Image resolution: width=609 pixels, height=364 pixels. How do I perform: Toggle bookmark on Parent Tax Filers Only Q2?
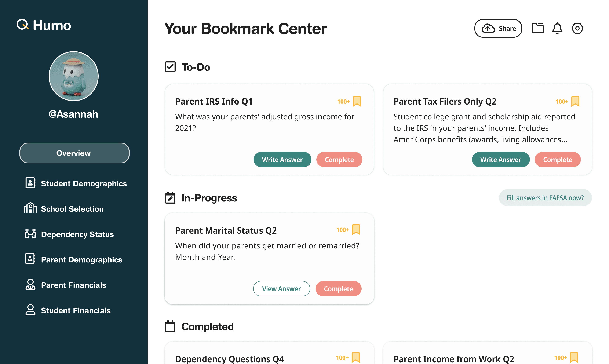(x=575, y=102)
